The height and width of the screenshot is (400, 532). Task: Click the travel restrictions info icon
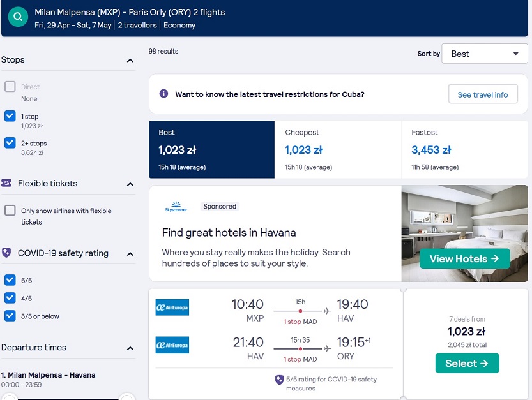[x=163, y=94]
